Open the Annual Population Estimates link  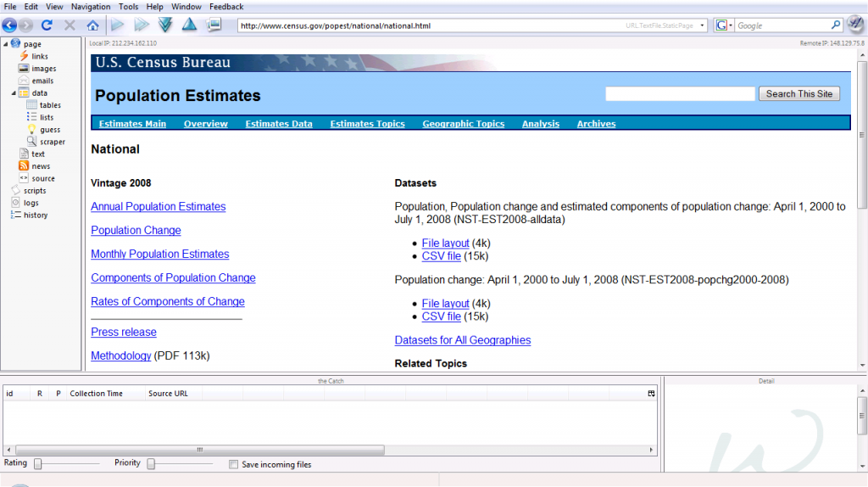pos(158,206)
